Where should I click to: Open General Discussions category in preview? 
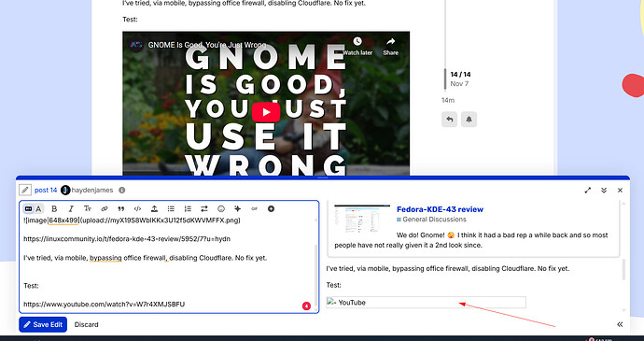click(431, 220)
